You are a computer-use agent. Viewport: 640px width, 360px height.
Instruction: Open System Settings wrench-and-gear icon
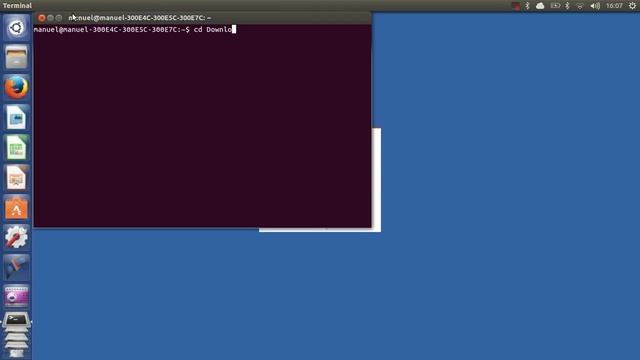[16, 238]
